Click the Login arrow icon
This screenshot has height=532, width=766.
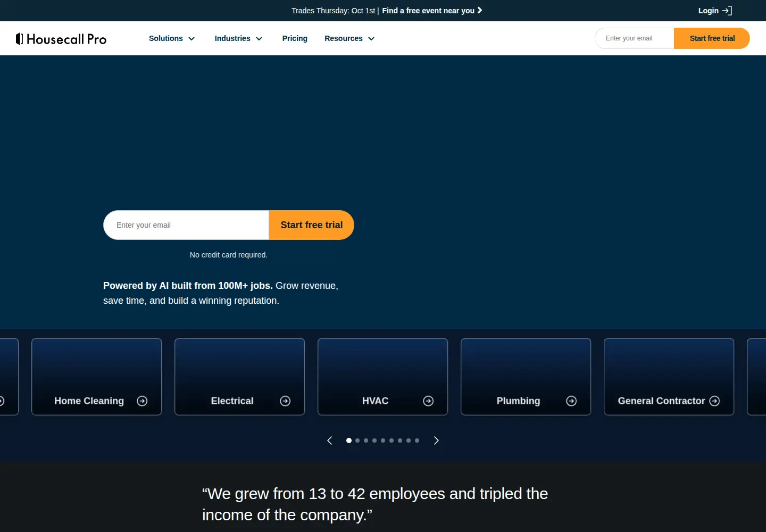[x=727, y=11]
